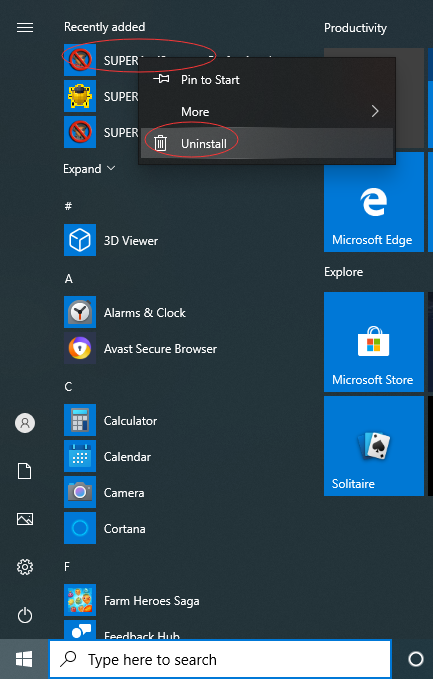Click the Explore group title

tap(343, 272)
